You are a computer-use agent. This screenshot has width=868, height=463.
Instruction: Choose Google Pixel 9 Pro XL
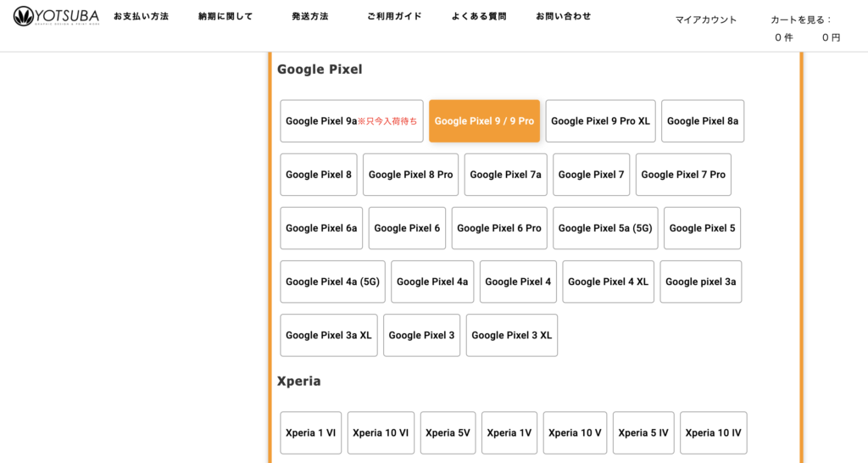coord(601,121)
